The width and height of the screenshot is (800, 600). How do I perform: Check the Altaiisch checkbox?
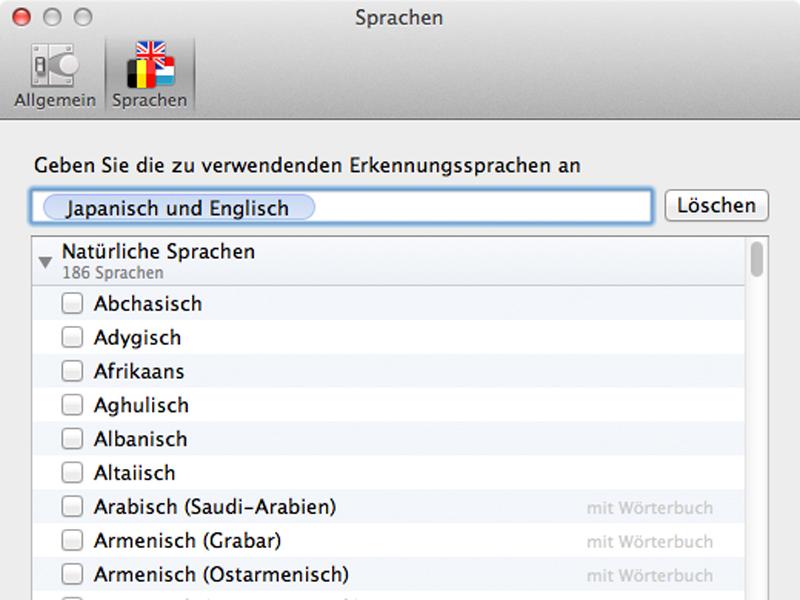click(x=72, y=472)
